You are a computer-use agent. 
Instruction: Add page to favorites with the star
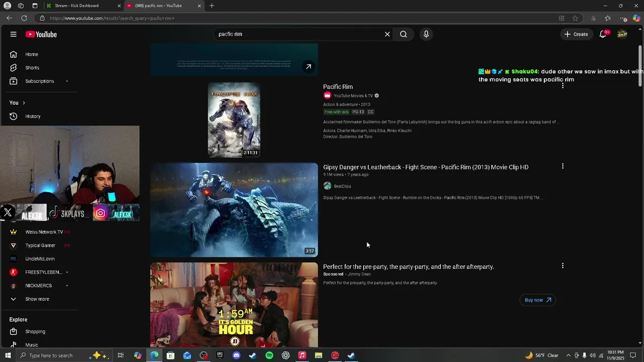click(575, 18)
